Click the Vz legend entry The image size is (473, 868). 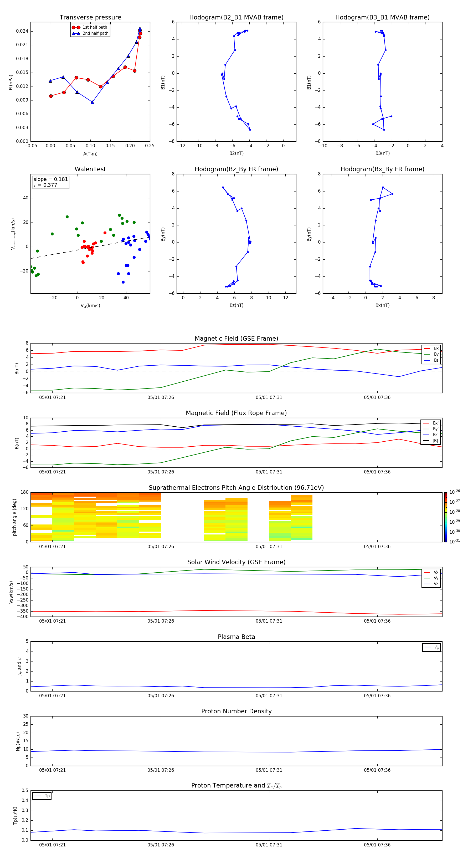[431, 584]
